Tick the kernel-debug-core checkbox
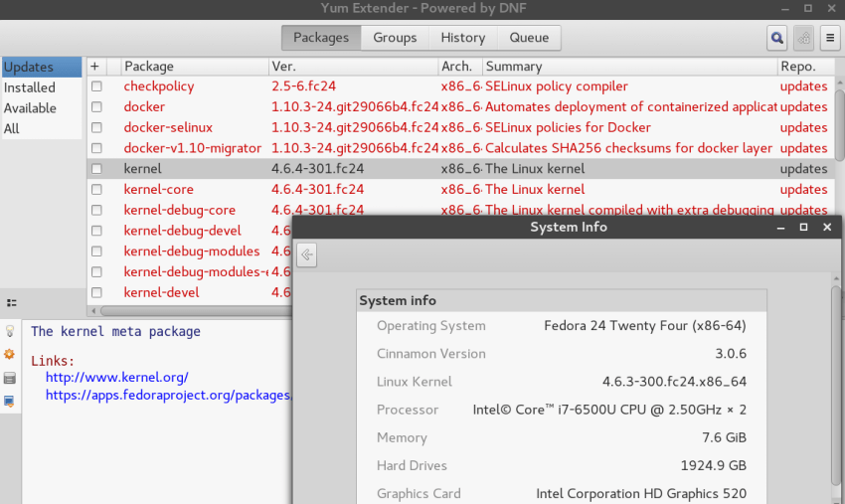Viewport: 845px width, 504px height. click(x=96, y=210)
